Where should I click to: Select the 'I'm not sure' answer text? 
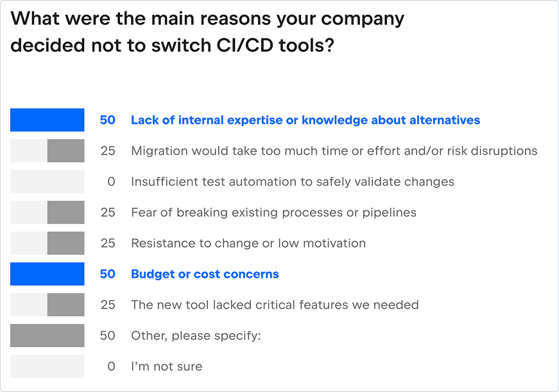tap(166, 366)
